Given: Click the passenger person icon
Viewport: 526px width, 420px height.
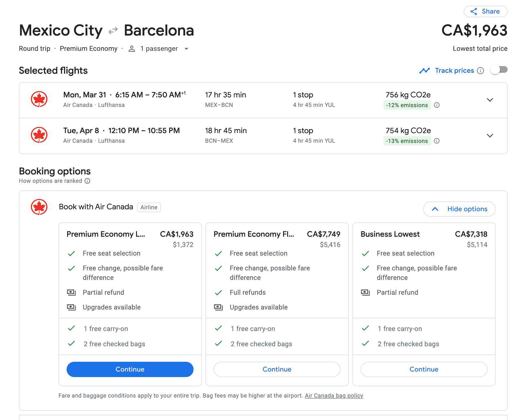Looking at the screenshot, I should pos(132,49).
